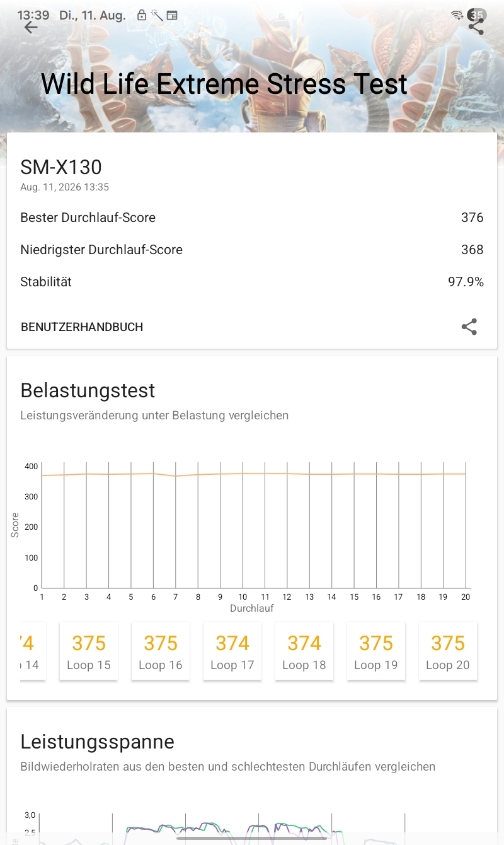Tap the bottom navigation gesture handle
The width and height of the screenshot is (504, 845).
[252, 838]
